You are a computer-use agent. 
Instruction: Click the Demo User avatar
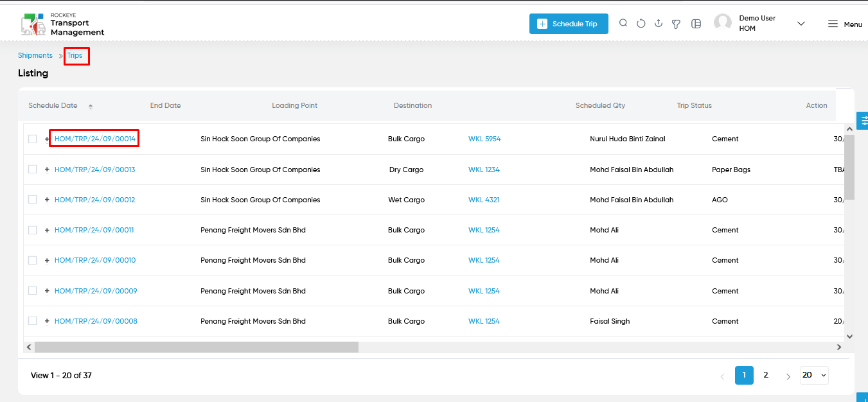click(x=723, y=23)
